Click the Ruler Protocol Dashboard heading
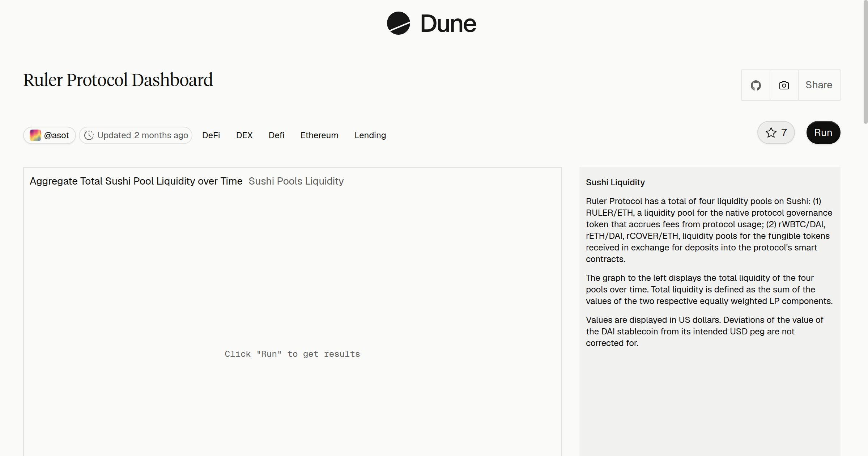 (x=118, y=80)
